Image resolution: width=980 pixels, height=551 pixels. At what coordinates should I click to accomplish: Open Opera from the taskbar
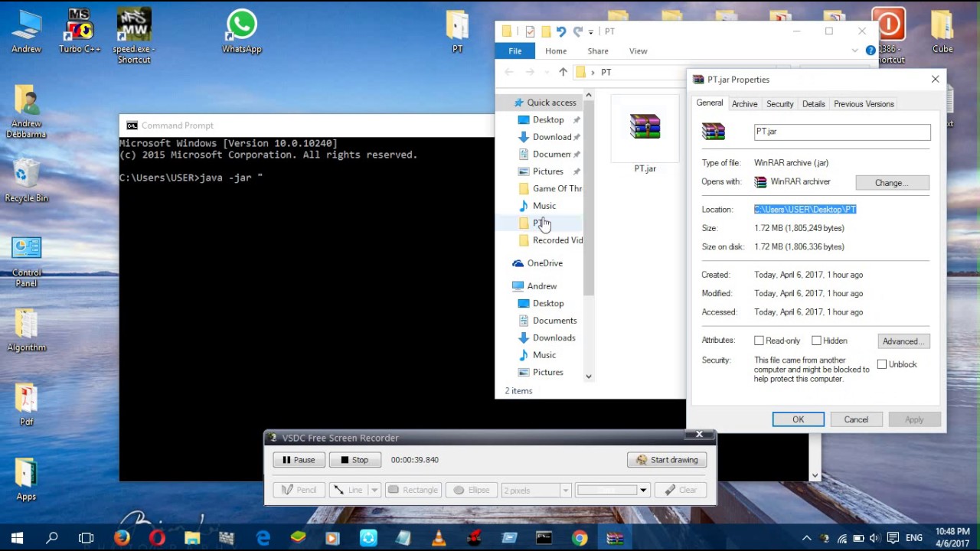click(x=157, y=538)
